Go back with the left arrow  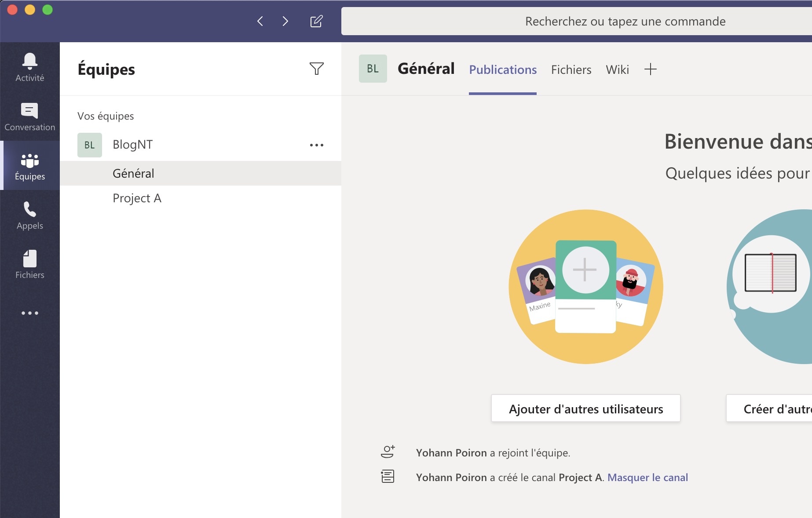(x=260, y=21)
